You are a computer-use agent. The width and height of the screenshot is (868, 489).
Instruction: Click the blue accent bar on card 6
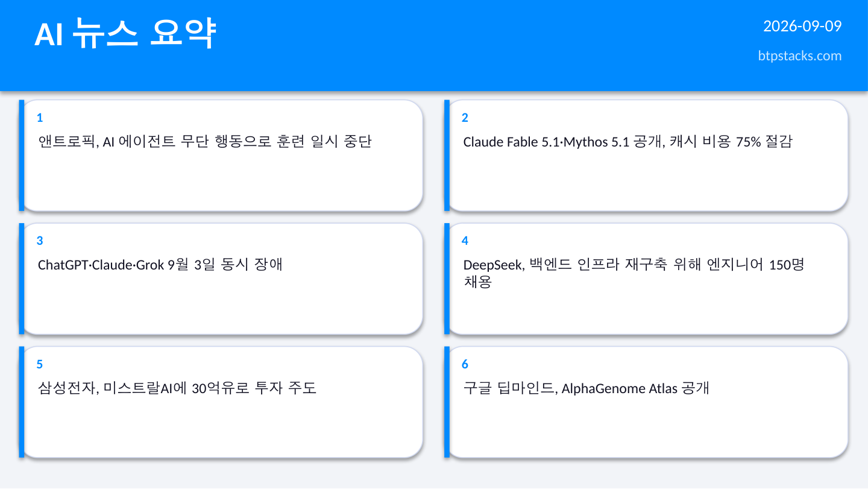point(447,402)
